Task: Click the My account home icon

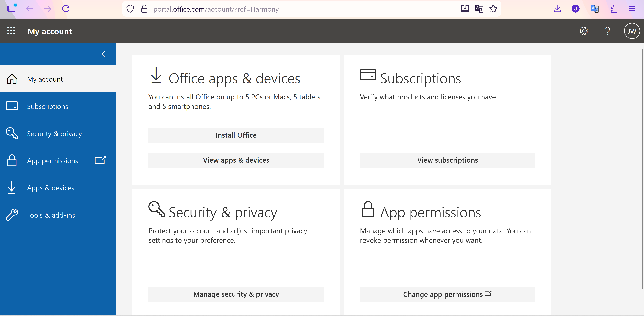Action: coord(12,79)
